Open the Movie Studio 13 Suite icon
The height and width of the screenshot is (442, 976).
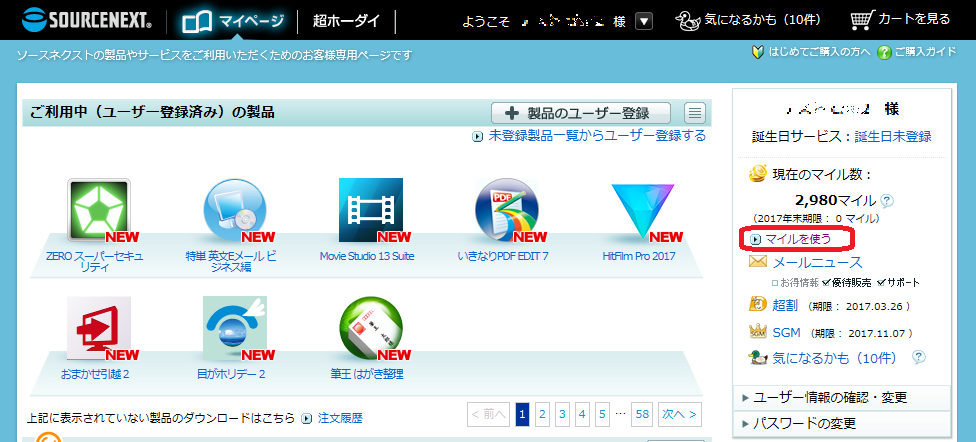[371, 210]
